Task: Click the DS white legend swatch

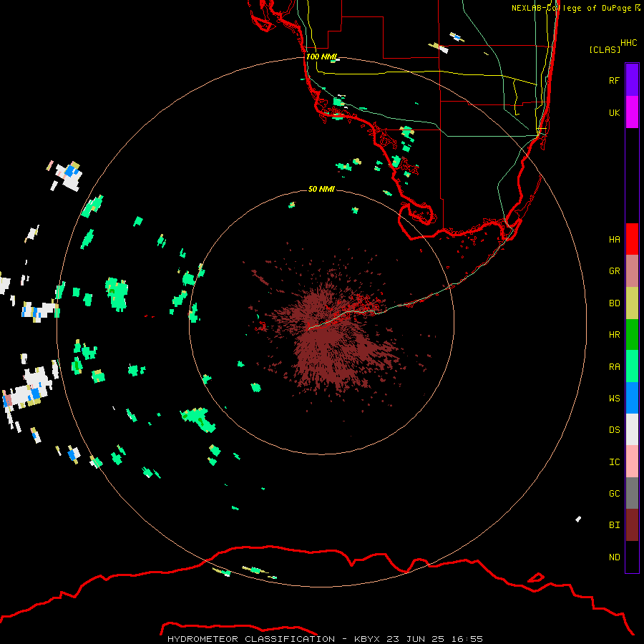Action: click(632, 429)
